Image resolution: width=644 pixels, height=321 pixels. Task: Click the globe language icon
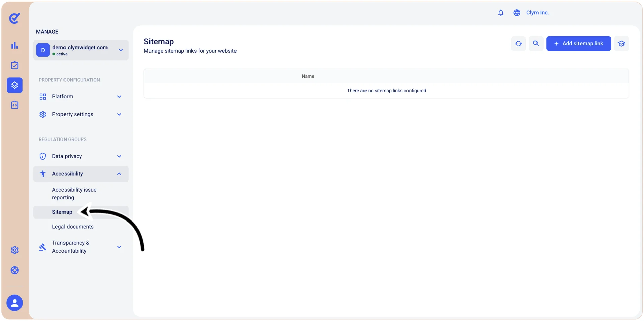517,13
